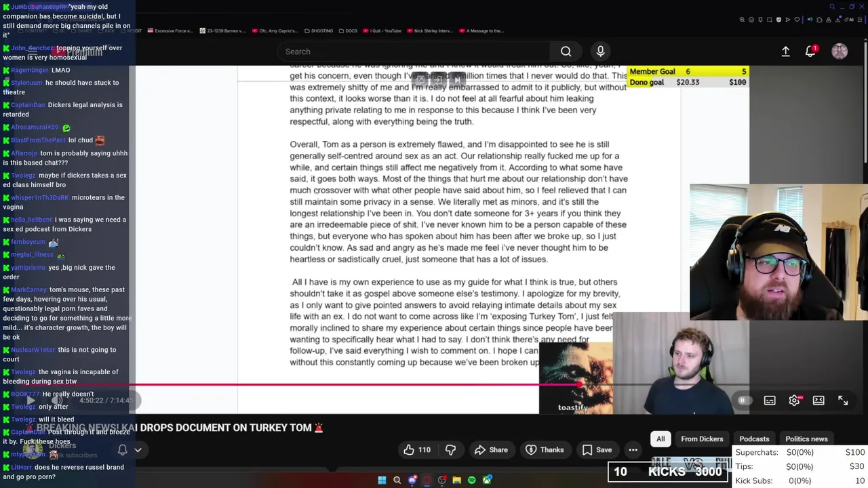Click the subscription bell icon

click(123, 449)
